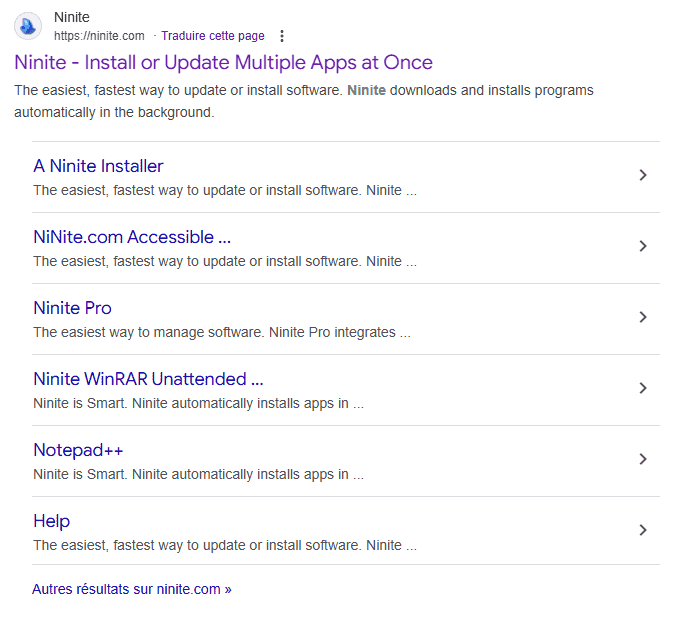Click the chevron arrow on the 'Help' row
Viewport: 693px width, 620px height.
tap(643, 530)
